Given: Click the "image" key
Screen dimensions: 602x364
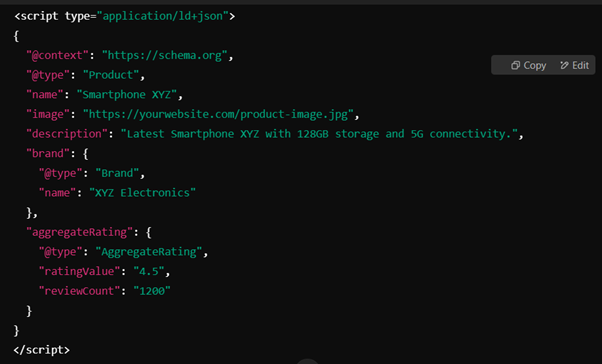Looking at the screenshot, I should click(x=48, y=114).
